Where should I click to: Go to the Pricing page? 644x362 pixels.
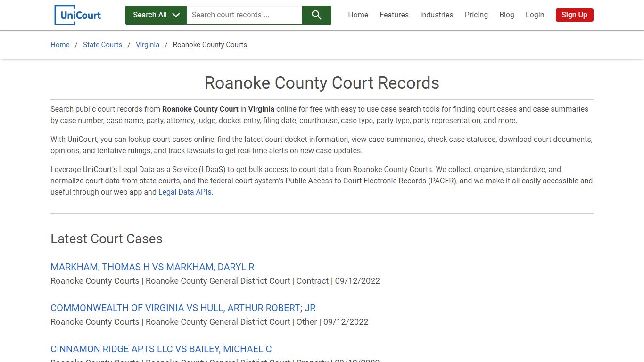click(x=476, y=15)
